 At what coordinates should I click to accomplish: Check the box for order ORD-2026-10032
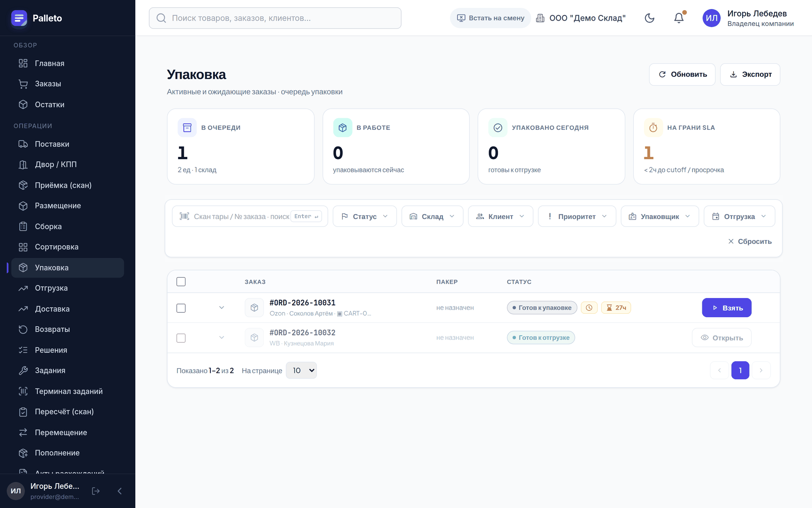tap(181, 338)
